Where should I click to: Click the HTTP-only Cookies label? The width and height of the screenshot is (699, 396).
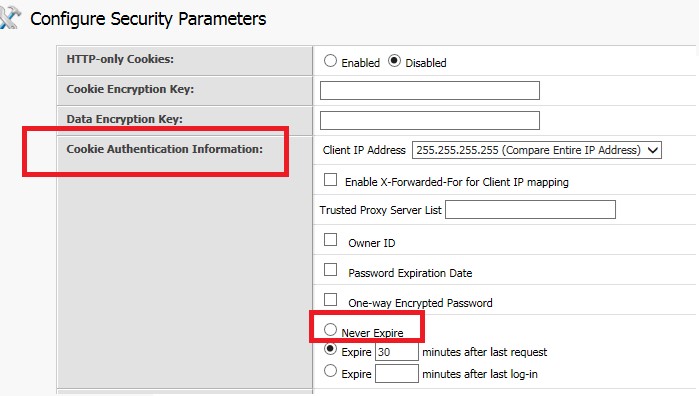(x=120, y=59)
